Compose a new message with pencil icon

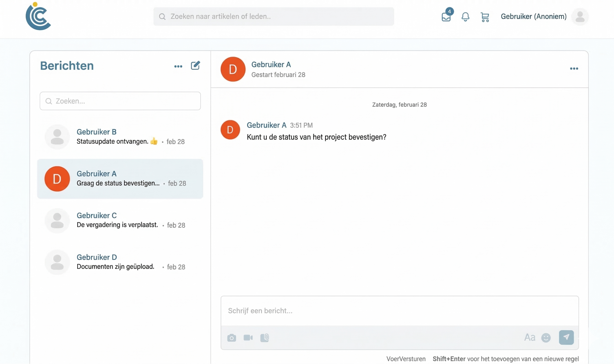tap(195, 65)
